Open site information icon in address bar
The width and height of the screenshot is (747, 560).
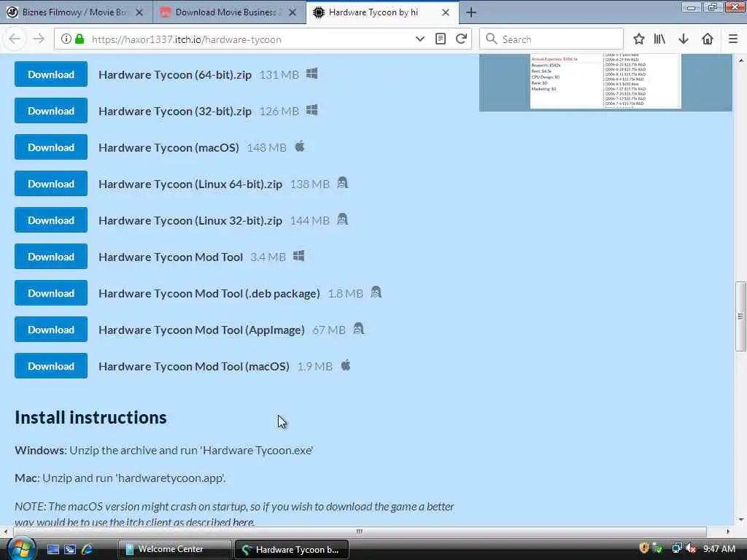(x=66, y=39)
